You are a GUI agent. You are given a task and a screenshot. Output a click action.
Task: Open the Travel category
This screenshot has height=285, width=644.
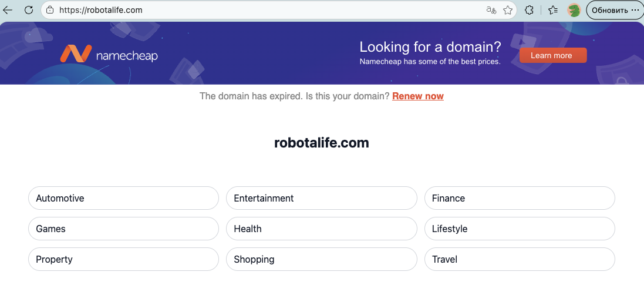click(x=519, y=259)
